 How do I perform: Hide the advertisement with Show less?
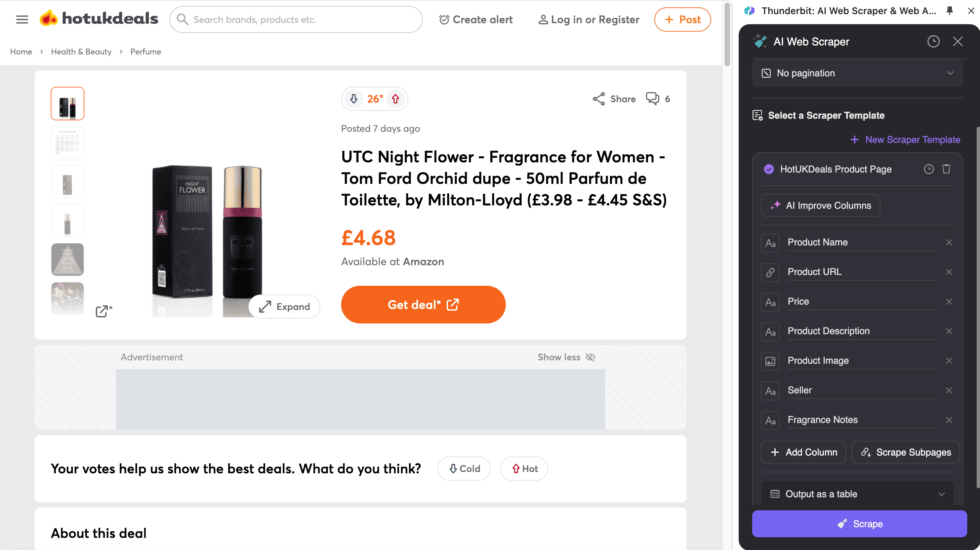pyautogui.click(x=566, y=357)
